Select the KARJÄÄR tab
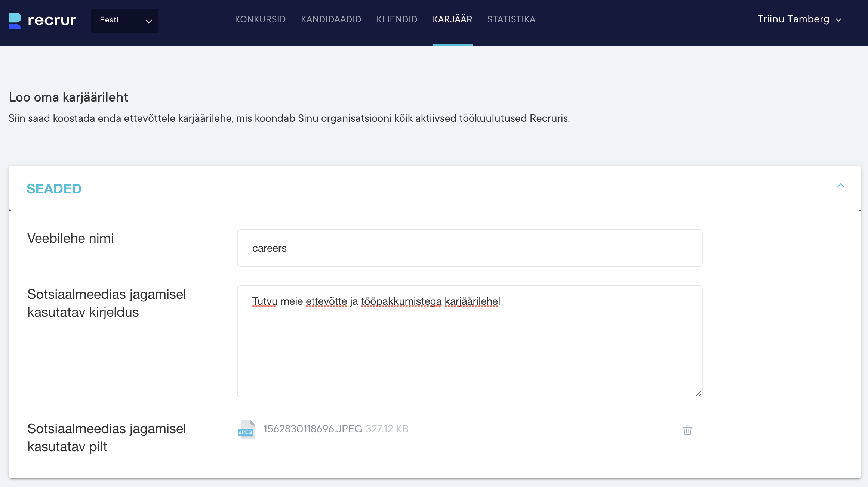 [452, 19]
